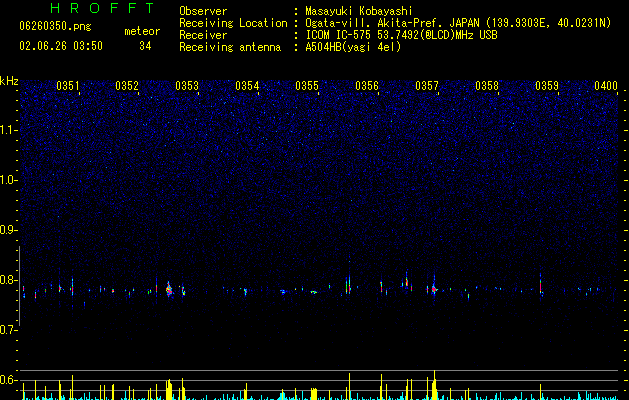Click the 0353 time marker
This screenshot has width=629, height=400.
tap(187, 86)
